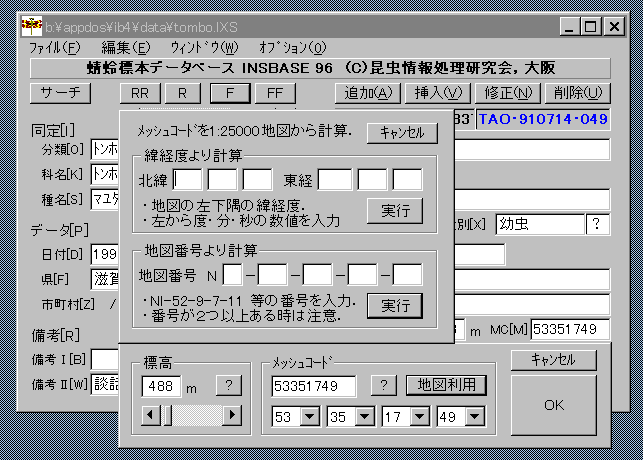643x460 pixels.
Task: Open the オプション(O) menu
Action: pyautogui.click(x=292, y=47)
